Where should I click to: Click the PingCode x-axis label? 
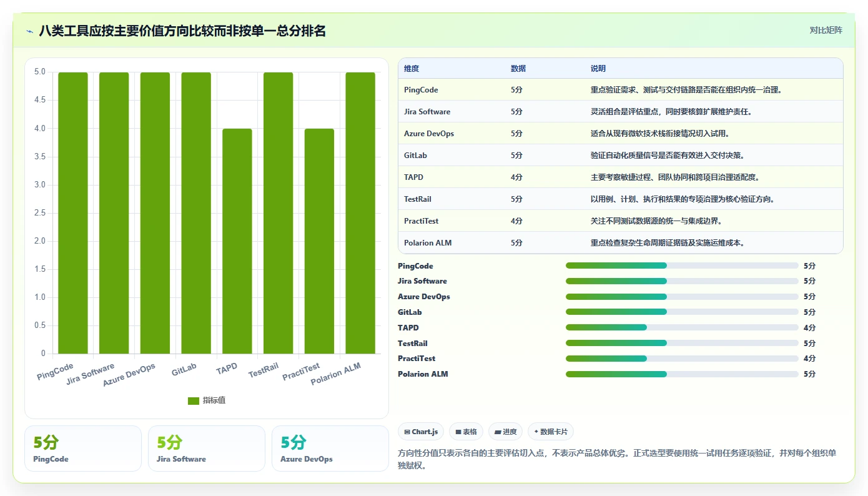click(55, 372)
